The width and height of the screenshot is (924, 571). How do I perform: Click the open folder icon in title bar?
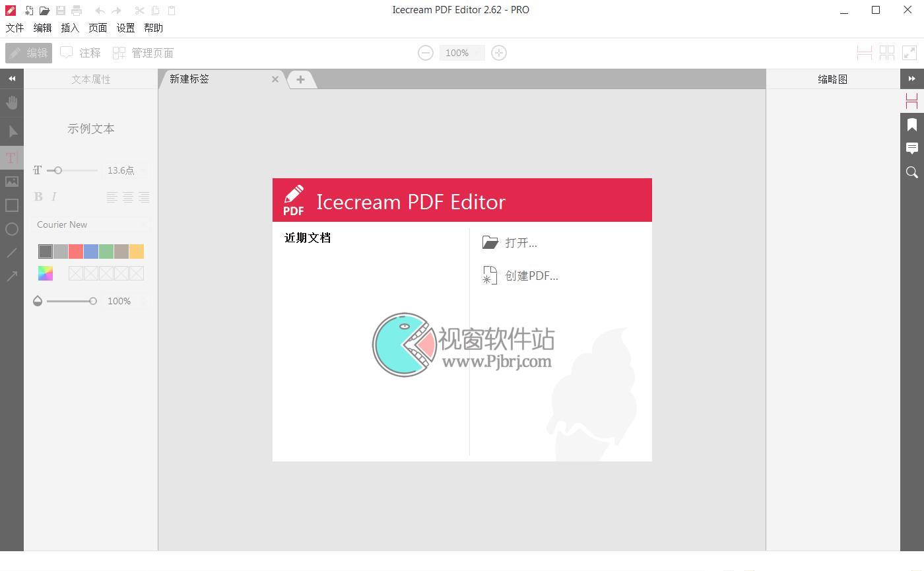click(44, 11)
